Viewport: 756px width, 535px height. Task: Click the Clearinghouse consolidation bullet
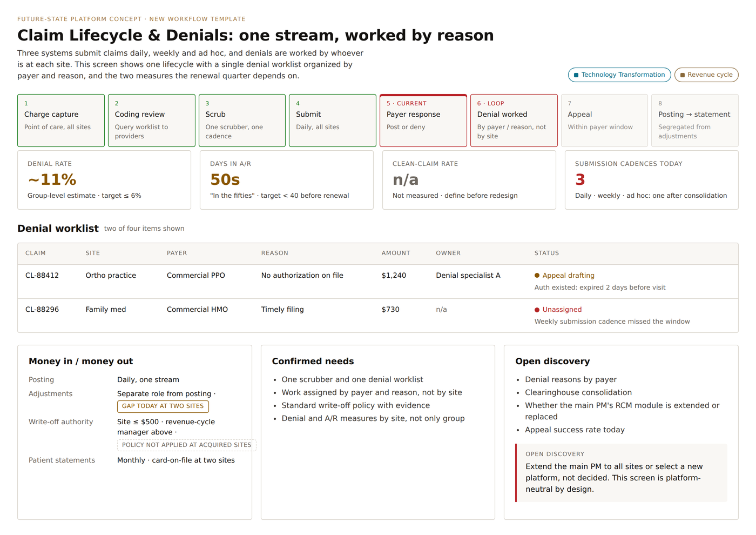[578, 393]
